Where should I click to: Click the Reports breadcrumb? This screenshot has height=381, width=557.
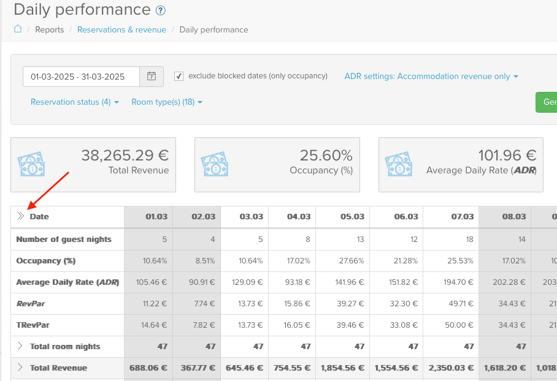49,30
